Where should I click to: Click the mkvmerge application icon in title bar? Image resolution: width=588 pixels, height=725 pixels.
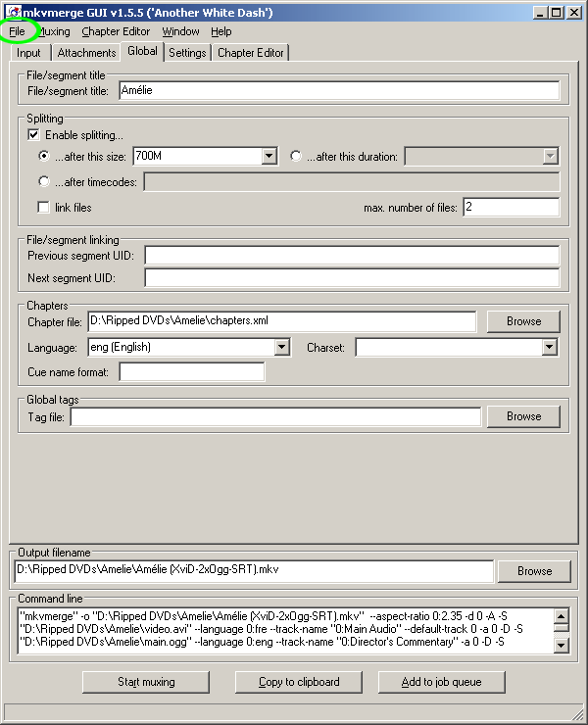pyautogui.click(x=14, y=12)
